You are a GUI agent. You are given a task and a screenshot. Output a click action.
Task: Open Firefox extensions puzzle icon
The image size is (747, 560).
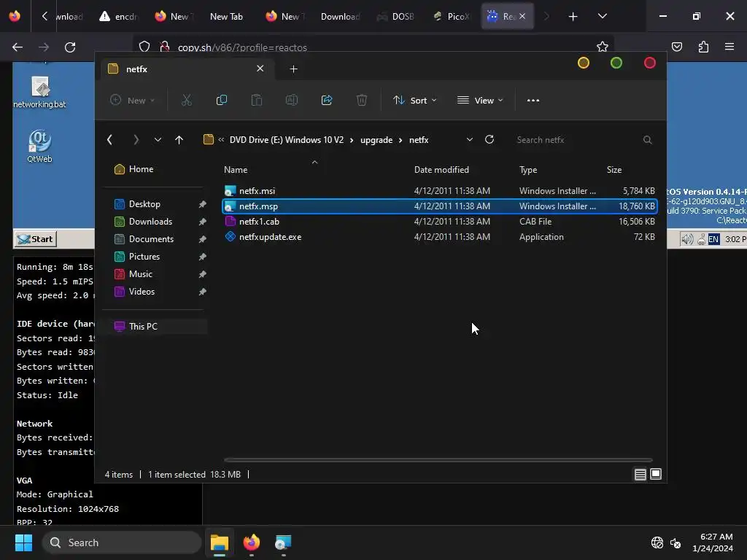(x=703, y=47)
